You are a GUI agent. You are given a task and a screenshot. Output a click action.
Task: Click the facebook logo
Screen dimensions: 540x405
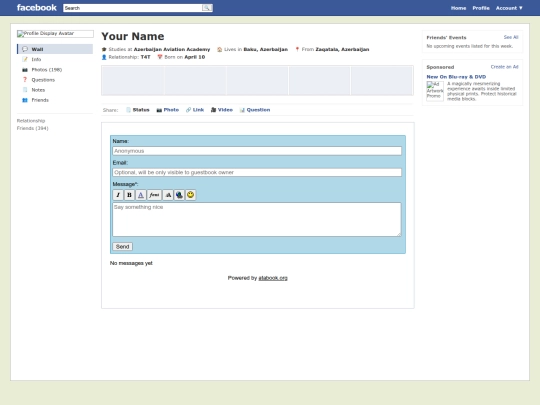click(37, 8)
